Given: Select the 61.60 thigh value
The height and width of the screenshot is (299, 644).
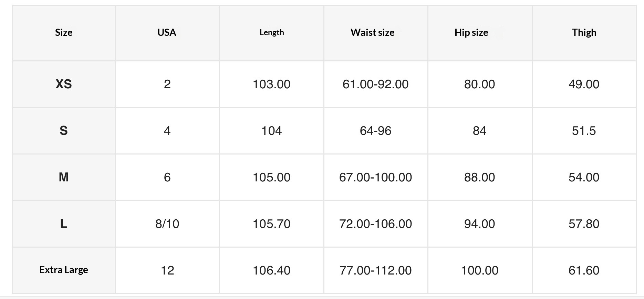Looking at the screenshot, I should click(x=584, y=270).
